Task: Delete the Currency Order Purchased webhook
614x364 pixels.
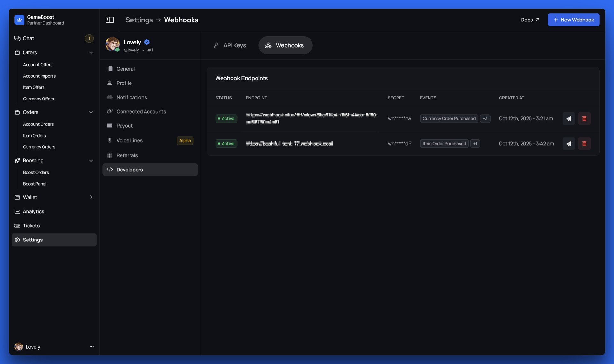Action: click(x=584, y=118)
